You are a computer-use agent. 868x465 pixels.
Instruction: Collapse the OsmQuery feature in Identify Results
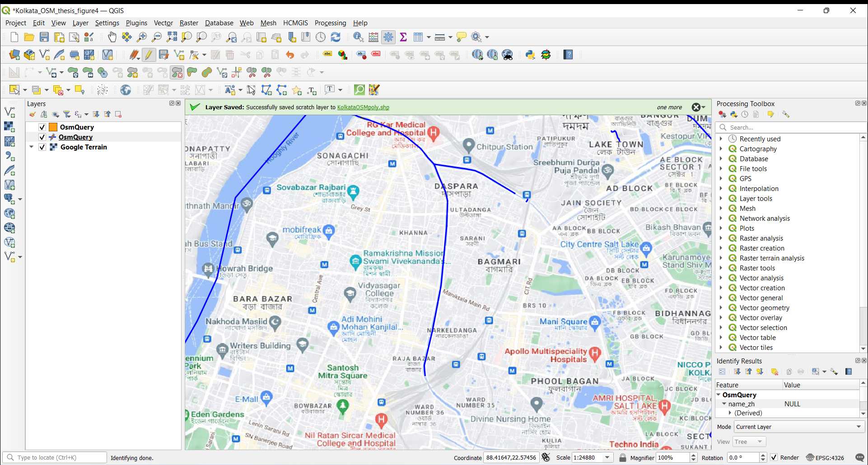719,395
